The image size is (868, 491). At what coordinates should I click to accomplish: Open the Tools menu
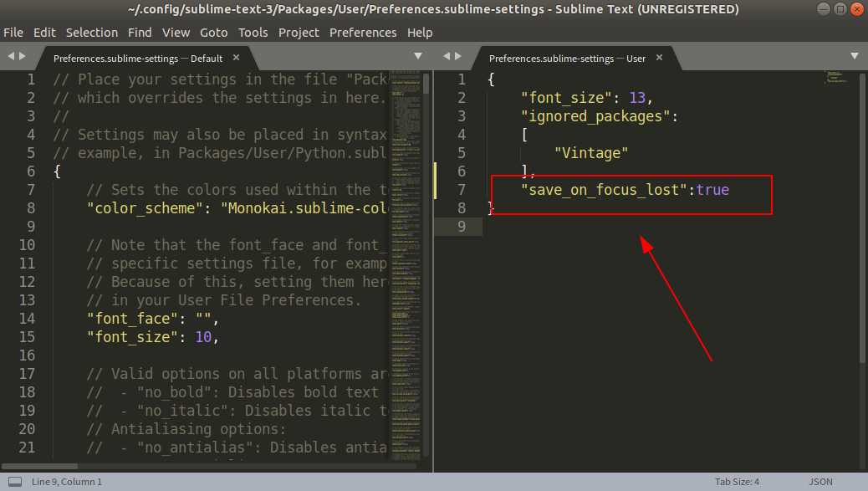pyautogui.click(x=253, y=33)
